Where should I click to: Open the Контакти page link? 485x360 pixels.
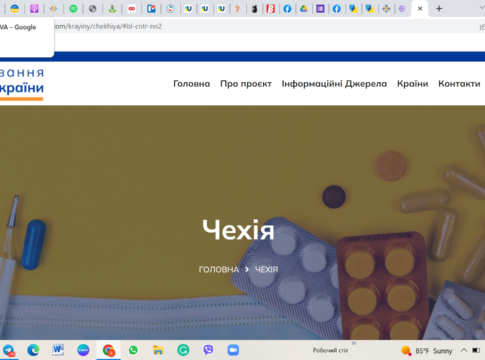[x=459, y=84]
